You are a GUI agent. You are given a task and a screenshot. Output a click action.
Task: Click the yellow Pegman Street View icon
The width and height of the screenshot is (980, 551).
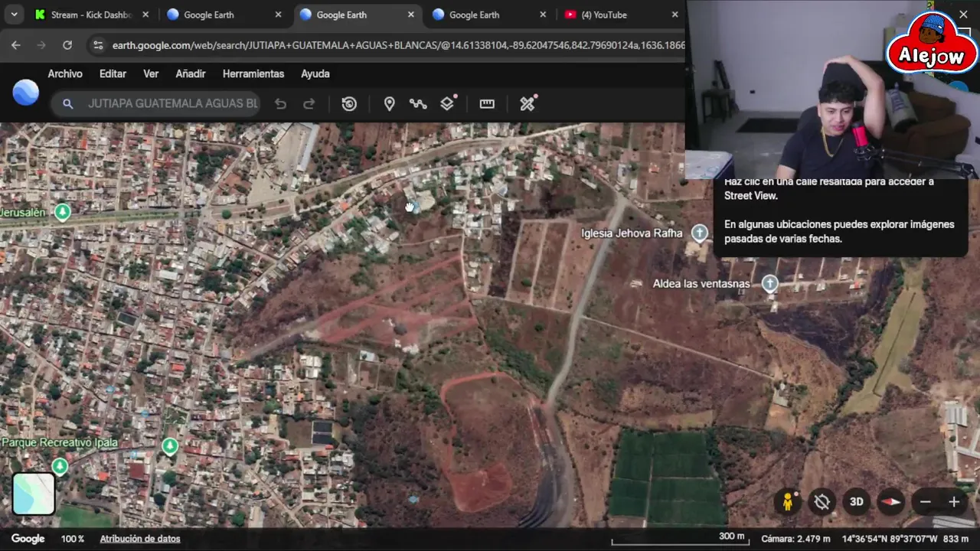(787, 502)
